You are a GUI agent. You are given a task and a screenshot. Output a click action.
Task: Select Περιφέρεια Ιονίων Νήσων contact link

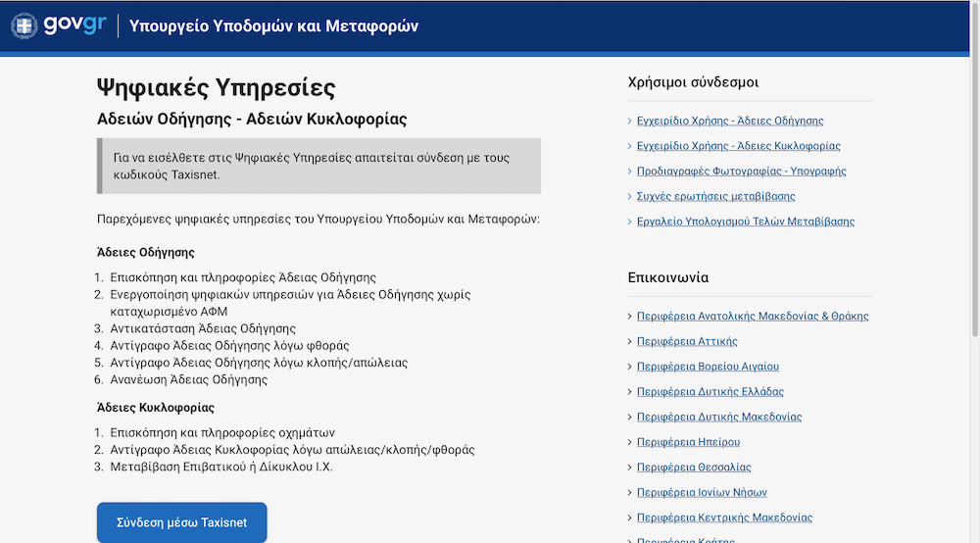point(701,492)
